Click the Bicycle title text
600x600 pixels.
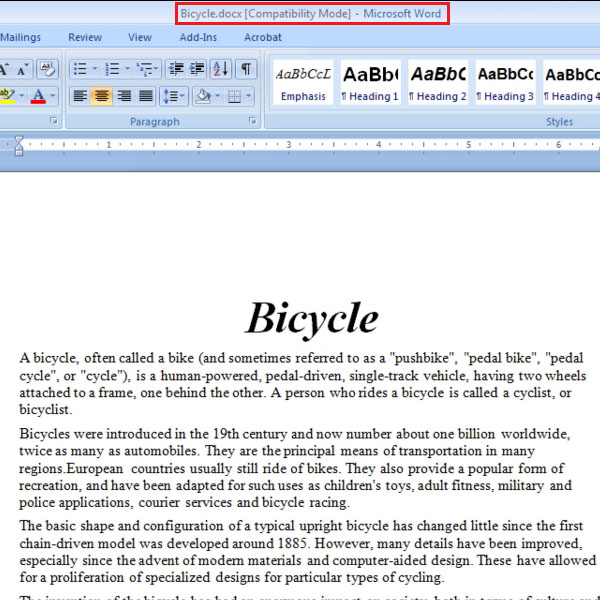[x=311, y=319]
